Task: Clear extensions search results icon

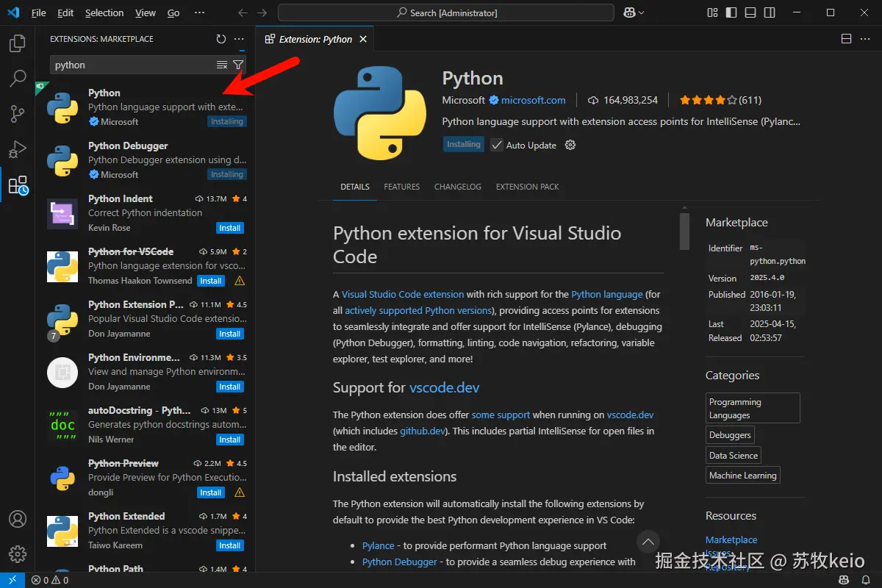Action: 222,65
